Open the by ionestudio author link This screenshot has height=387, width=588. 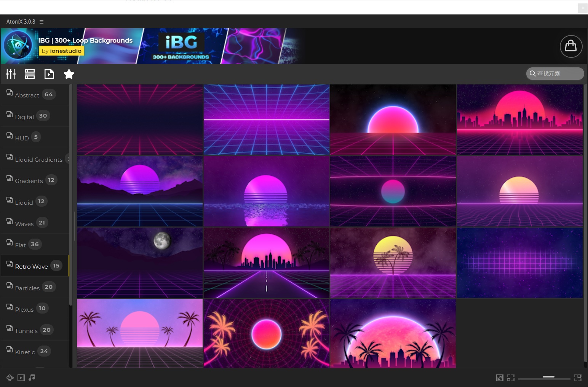tap(61, 51)
